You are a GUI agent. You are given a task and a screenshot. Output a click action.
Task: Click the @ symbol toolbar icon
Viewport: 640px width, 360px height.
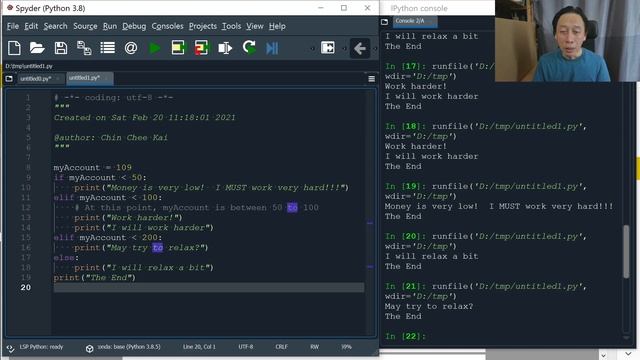click(131, 48)
